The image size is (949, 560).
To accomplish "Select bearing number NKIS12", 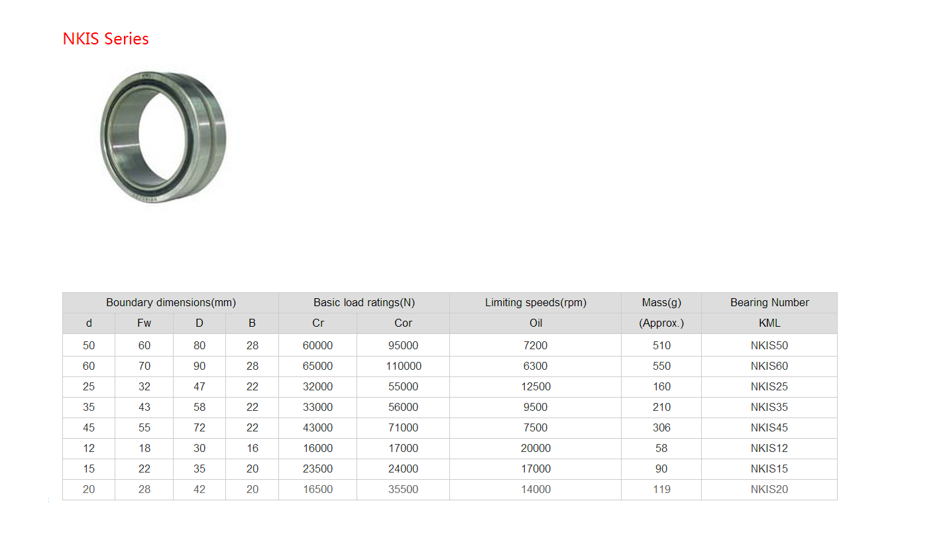I will coord(769,449).
